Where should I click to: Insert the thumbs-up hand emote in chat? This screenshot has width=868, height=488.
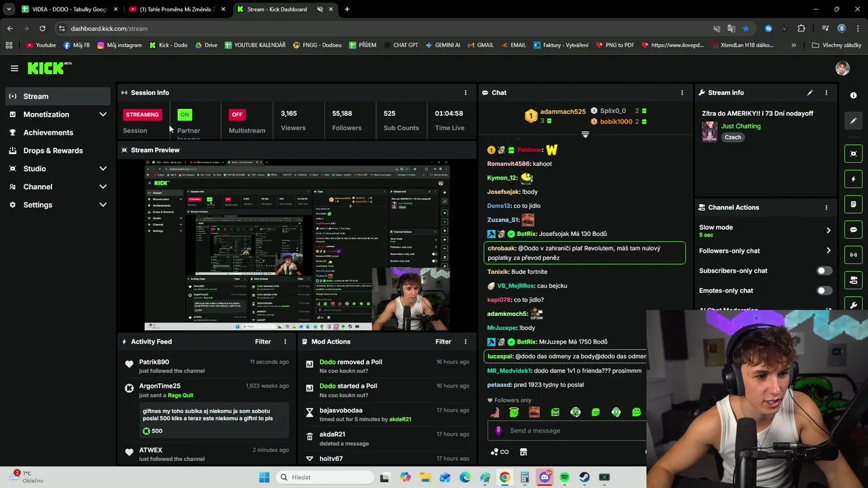pos(494,412)
